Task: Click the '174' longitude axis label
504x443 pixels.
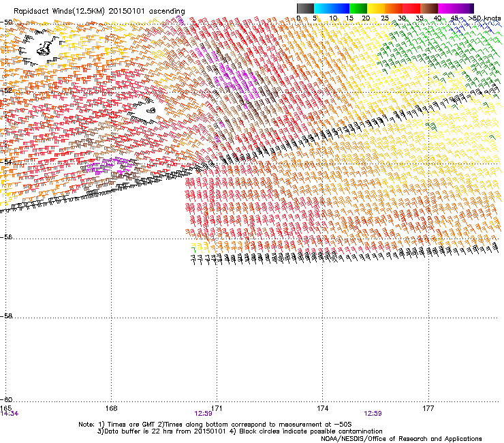Action: pos(322,408)
